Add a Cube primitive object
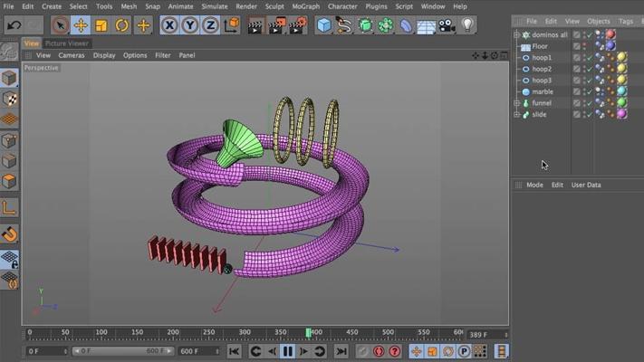Viewport: 644px width, 362px height. coord(324,25)
